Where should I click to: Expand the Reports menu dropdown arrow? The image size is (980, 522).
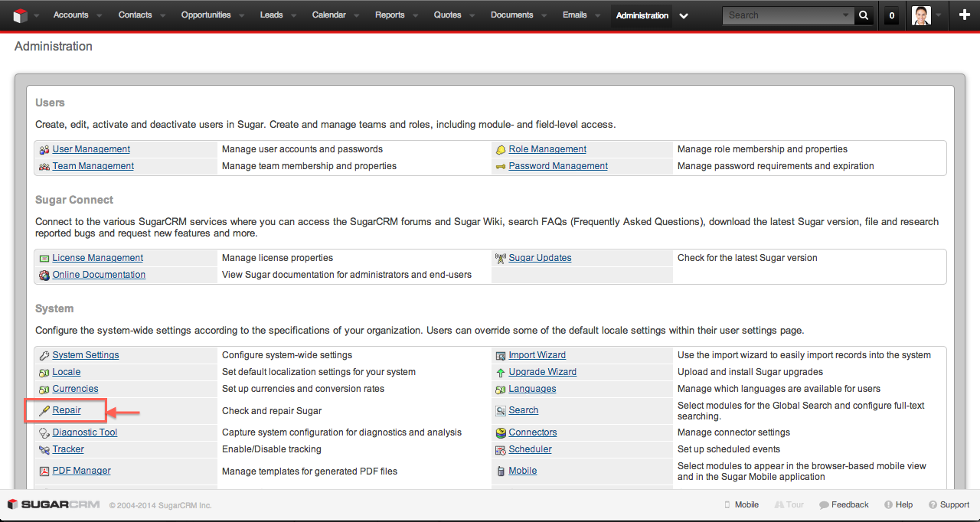pyautogui.click(x=417, y=15)
